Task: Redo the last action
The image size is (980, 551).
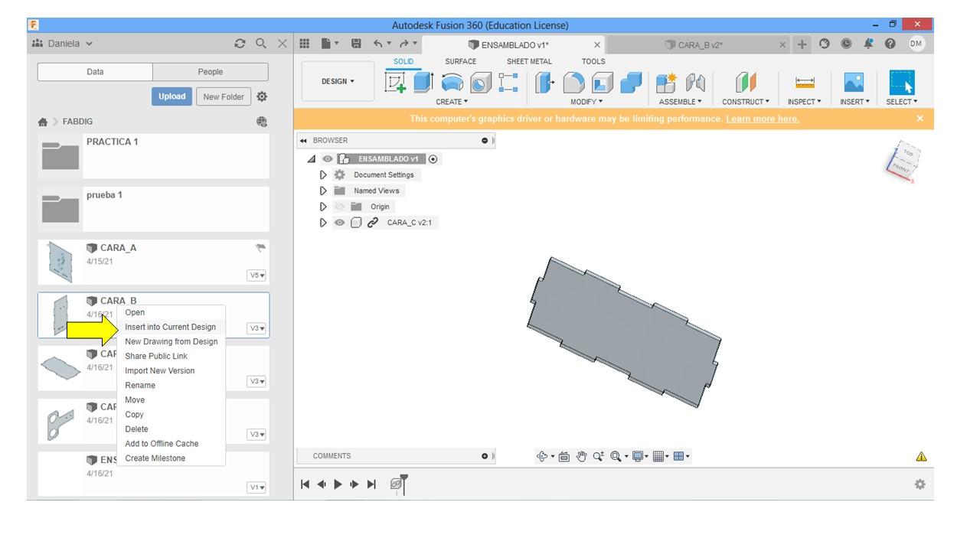Action: point(404,44)
